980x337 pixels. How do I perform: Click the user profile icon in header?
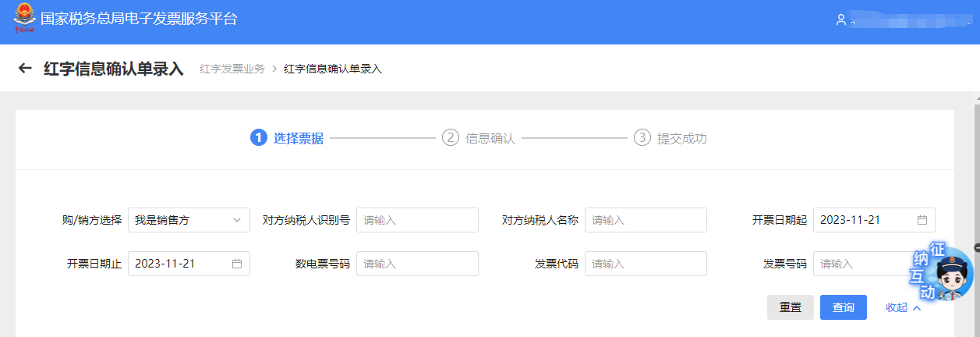840,20
